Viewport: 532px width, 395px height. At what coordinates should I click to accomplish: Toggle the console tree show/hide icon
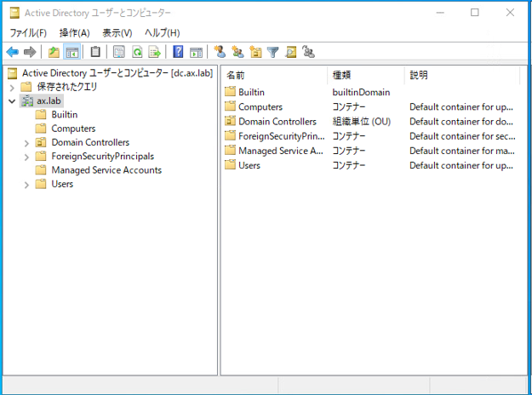72,52
